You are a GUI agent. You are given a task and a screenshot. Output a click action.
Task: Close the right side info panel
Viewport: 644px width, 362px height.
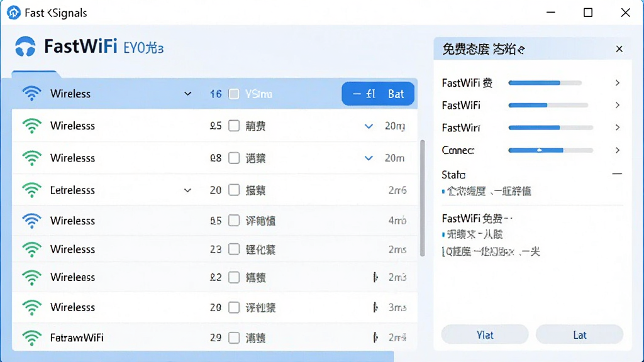coord(619,49)
